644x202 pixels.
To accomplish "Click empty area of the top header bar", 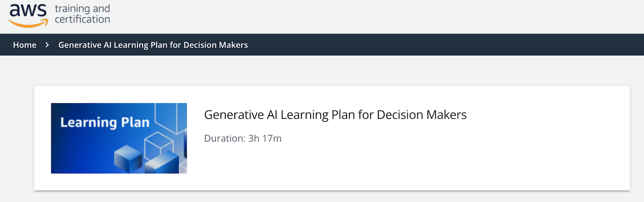I will [x=362, y=16].
